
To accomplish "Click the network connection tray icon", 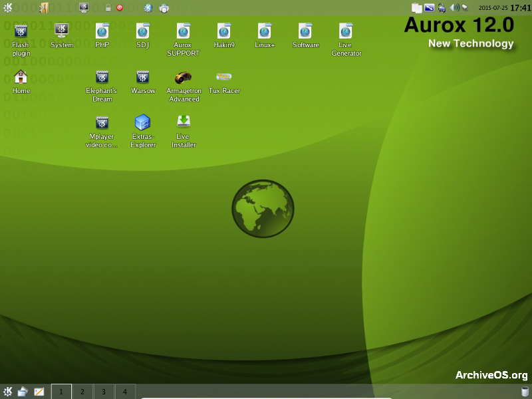I will pyautogui.click(x=442, y=8).
